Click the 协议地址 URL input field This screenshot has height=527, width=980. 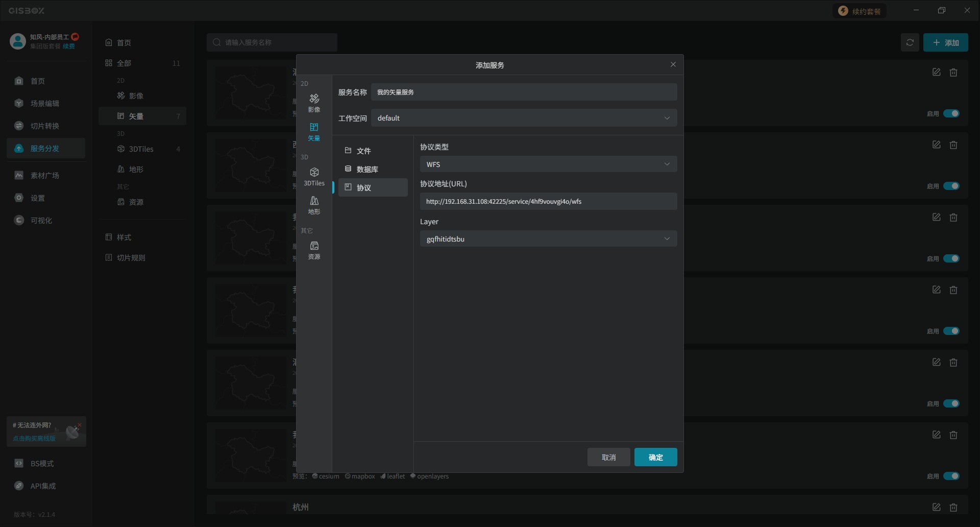[548, 201]
